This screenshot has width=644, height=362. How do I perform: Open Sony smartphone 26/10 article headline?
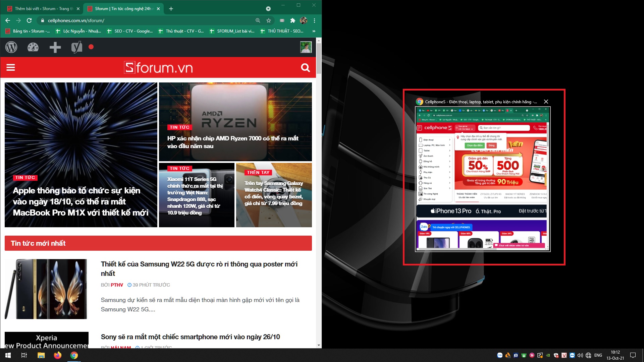coord(191,337)
